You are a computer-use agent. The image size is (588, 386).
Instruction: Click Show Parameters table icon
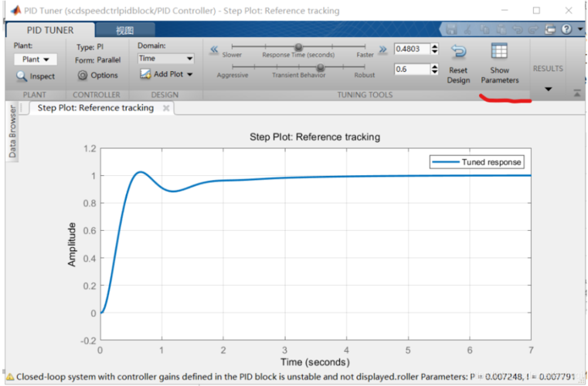pos(499,52)
